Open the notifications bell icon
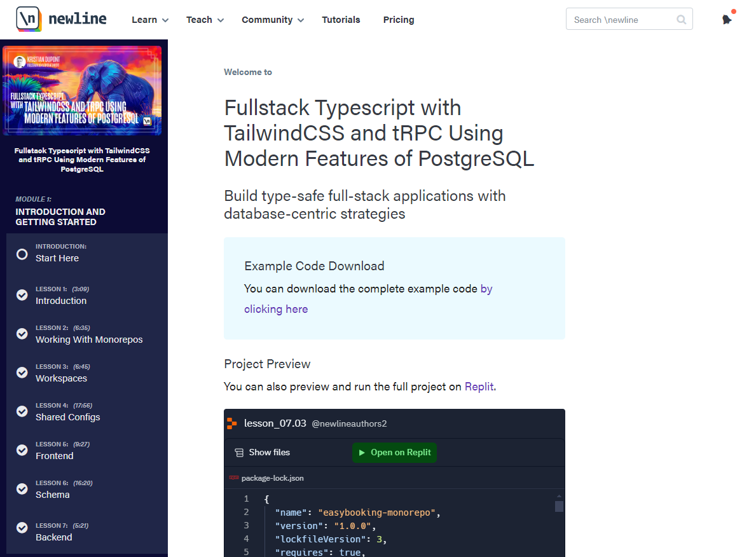The image size is (756, 557). (x=727, y=19)
